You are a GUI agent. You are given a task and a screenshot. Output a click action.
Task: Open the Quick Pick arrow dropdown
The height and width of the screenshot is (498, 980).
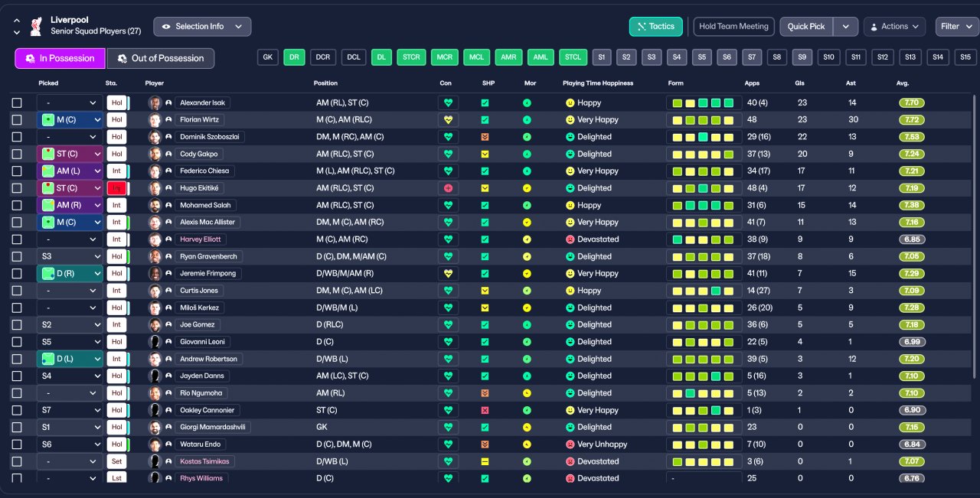[845, 27]
